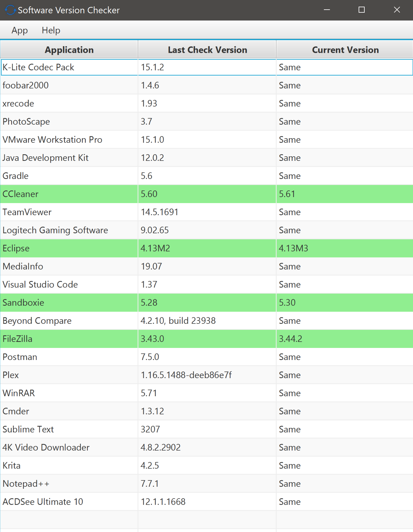Viewport: 413px width, 532px height.
Task: Select the foobar2000 application cell
Action: tap(69, 85)
